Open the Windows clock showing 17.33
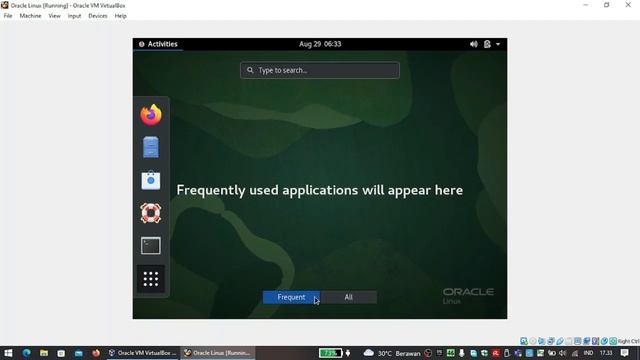 [606, 353]
